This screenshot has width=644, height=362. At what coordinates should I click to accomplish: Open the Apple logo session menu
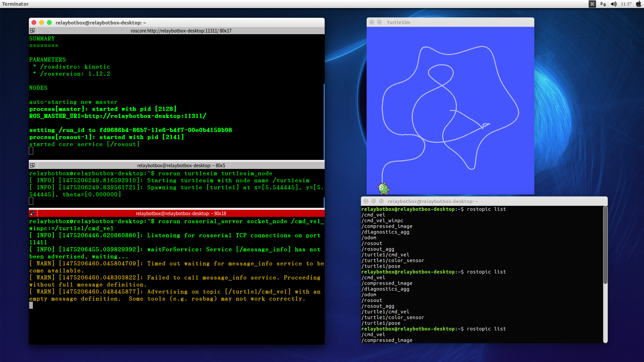click(638, 4)
